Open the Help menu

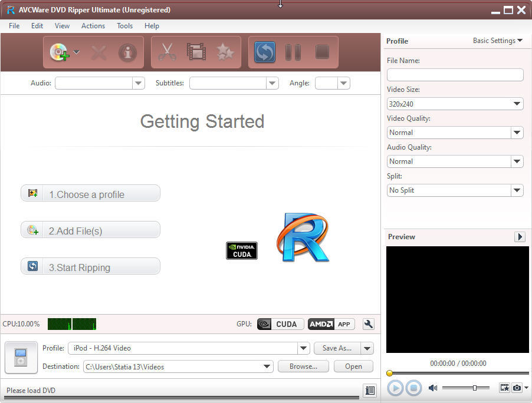(x=152, y=26)
